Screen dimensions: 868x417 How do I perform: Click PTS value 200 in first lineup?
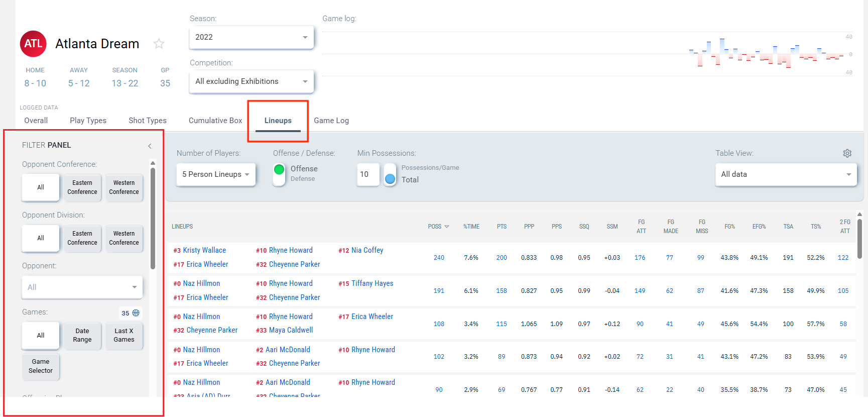click(x=502, y=258)
